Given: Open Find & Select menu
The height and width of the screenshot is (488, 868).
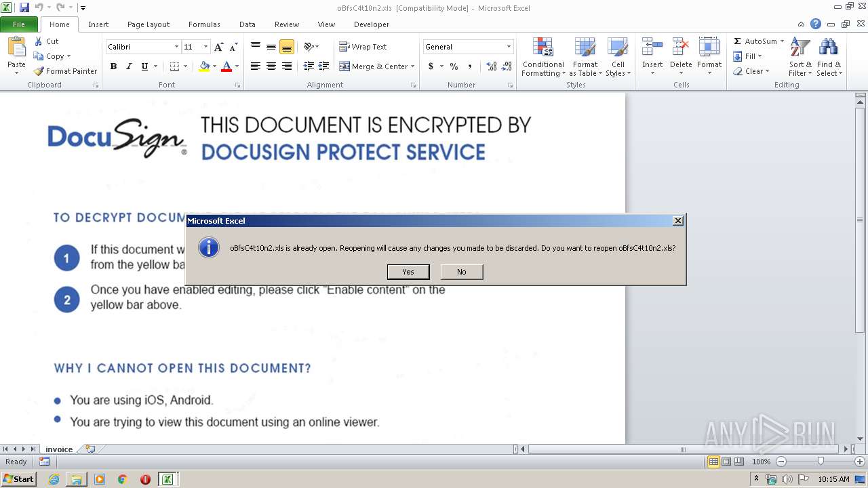Looking at the screenshot, I should click(x=829, y=58).
